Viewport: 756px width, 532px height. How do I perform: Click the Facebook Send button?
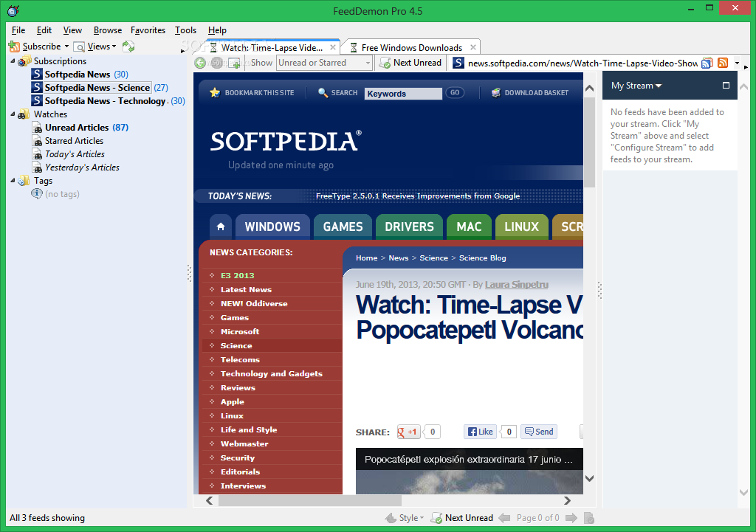click(x=539, y=432)
